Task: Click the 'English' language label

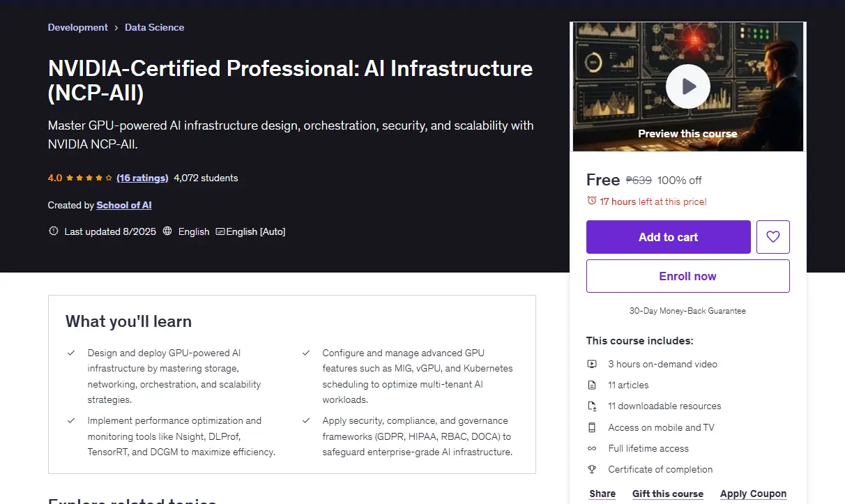Action: click(194, 231)
